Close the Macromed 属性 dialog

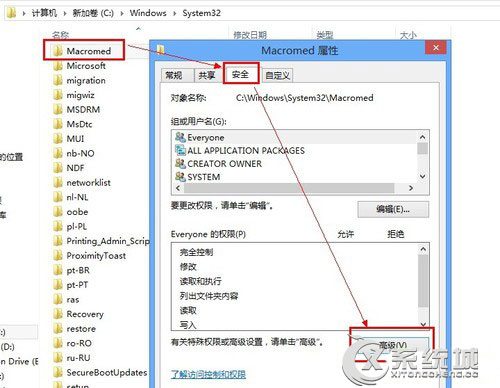pyautogui.click(x=436, y=48)
